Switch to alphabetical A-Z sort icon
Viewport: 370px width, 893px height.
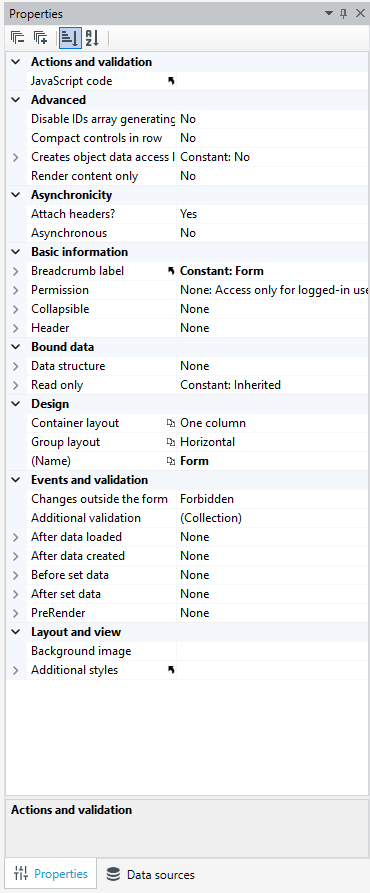pyautogui.click(x=92, y=38)
